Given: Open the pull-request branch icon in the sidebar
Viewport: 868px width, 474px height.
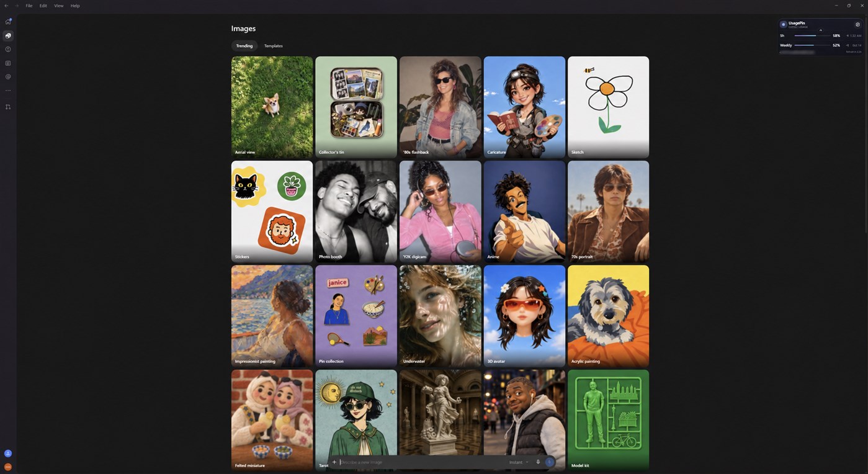Looking at the screenshot, I should 8,107.
